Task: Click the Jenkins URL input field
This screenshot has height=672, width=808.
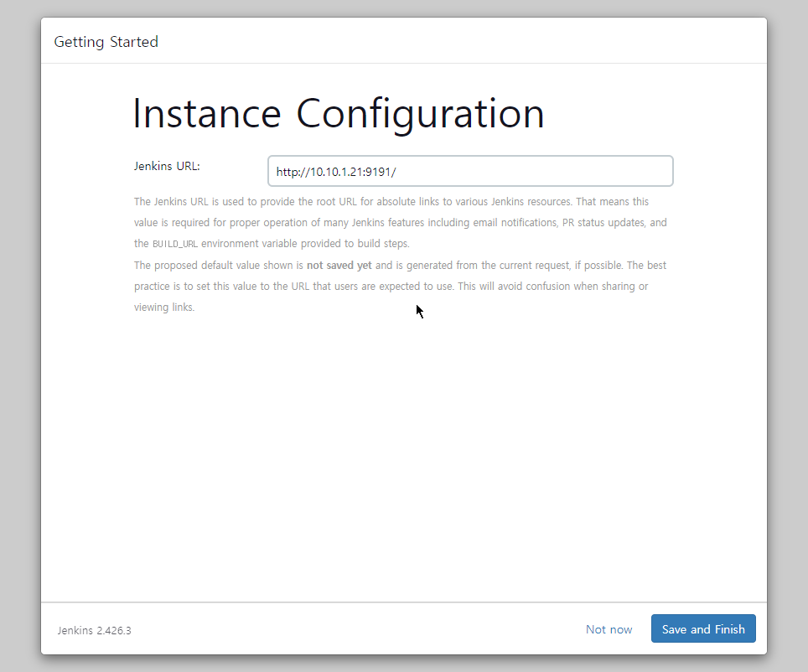Action: [x=470, y=171]
